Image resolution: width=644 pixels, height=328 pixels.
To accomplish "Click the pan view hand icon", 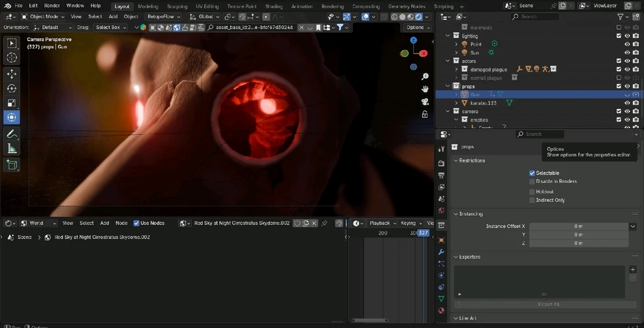I will [x=425, y=89].
